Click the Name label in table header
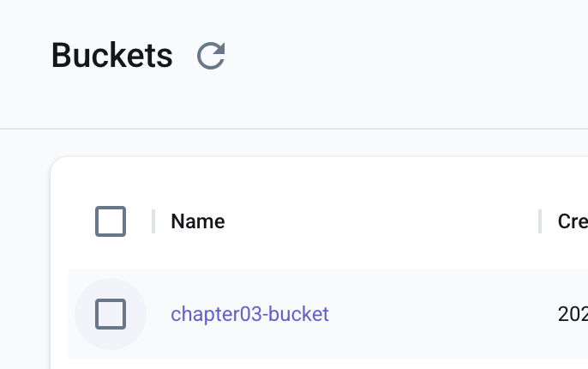Image resolution: width=588 pixels, height=369 pixels. (198, 221)
